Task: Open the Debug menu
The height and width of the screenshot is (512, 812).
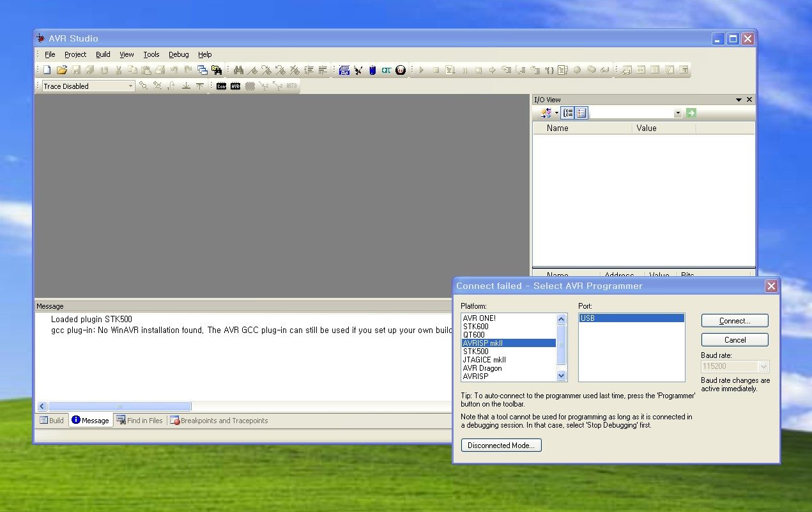Action: (179, 54)
